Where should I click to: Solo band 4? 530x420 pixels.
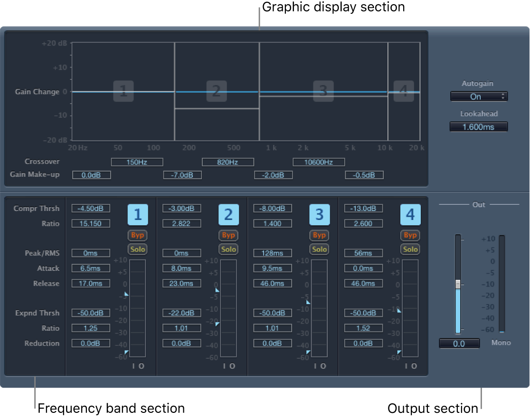pos(410,249)
